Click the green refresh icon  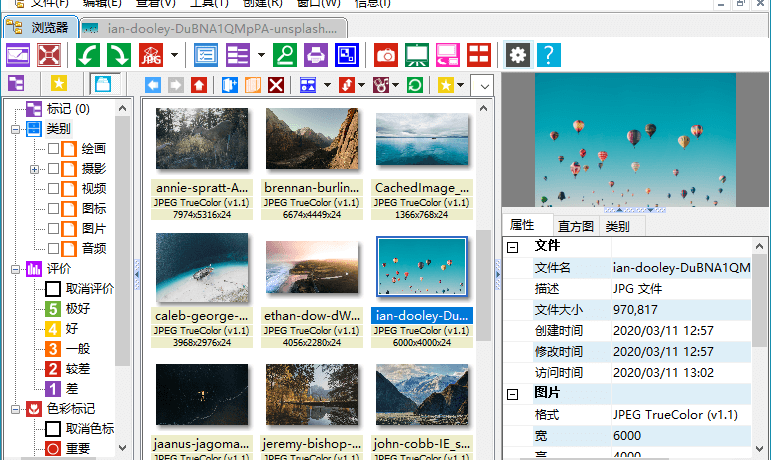413,85
